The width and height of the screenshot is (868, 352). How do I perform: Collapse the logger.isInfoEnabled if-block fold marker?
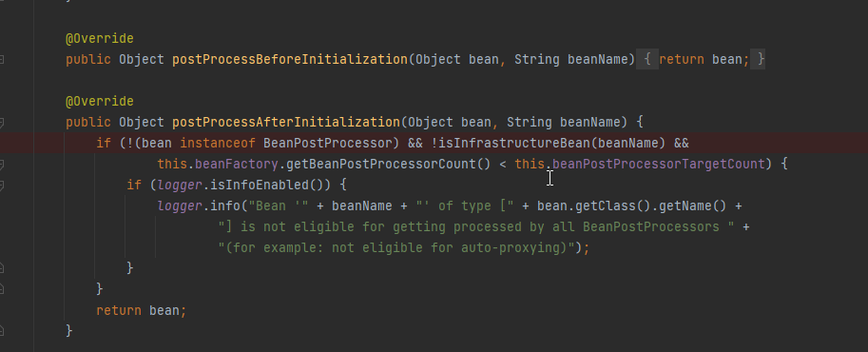tap(2, 186)
